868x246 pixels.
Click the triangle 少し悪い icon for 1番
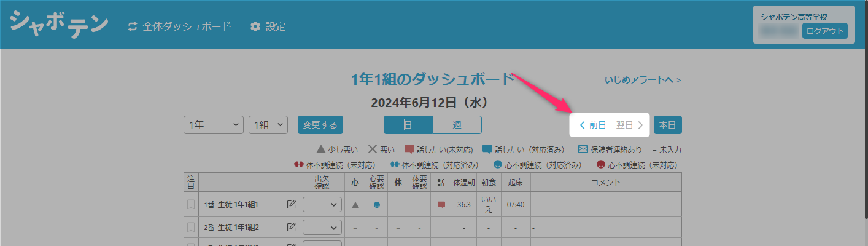click(x=355, y=205)
